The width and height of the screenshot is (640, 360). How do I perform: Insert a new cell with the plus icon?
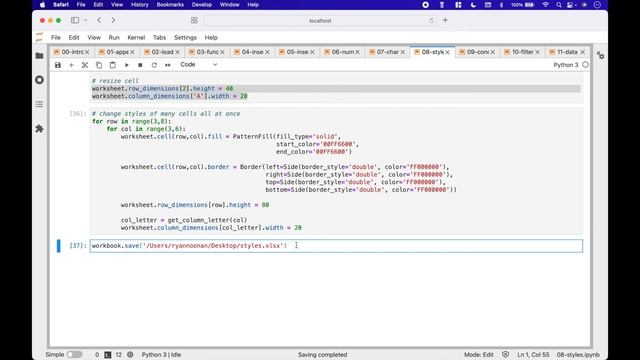click(71, 65)
